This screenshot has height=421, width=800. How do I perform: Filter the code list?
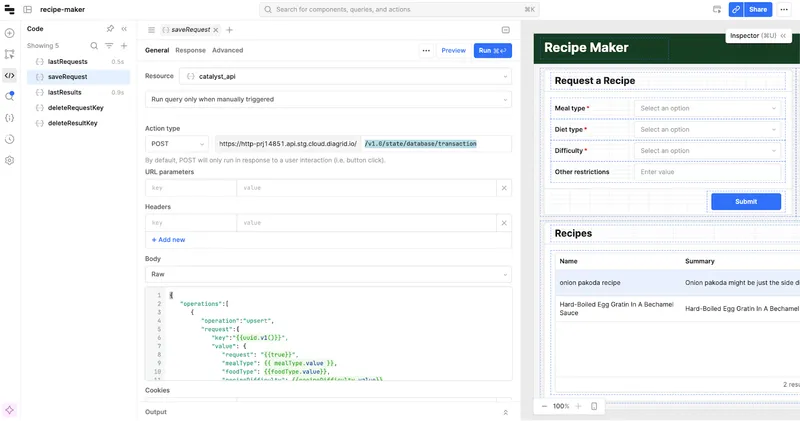click(109, 46)
